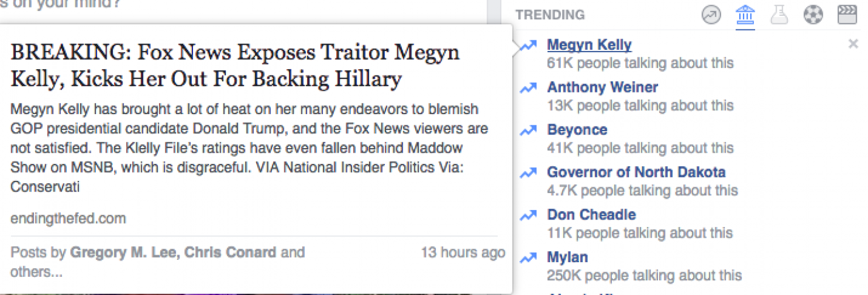The width and height of the screenshot is (868, 295).
Task: Click trend arrow icon beside Beyonce
Action: [528, 131]
